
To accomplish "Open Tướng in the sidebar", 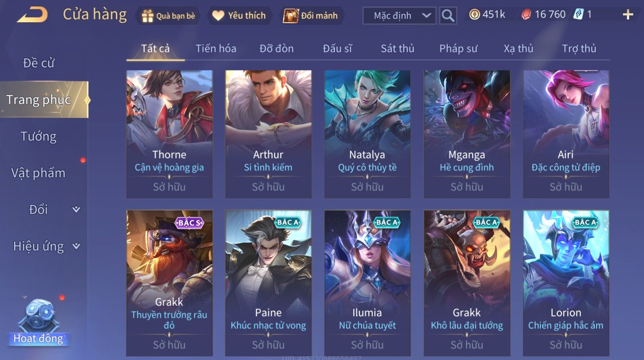I will click(x=38, y=136).
